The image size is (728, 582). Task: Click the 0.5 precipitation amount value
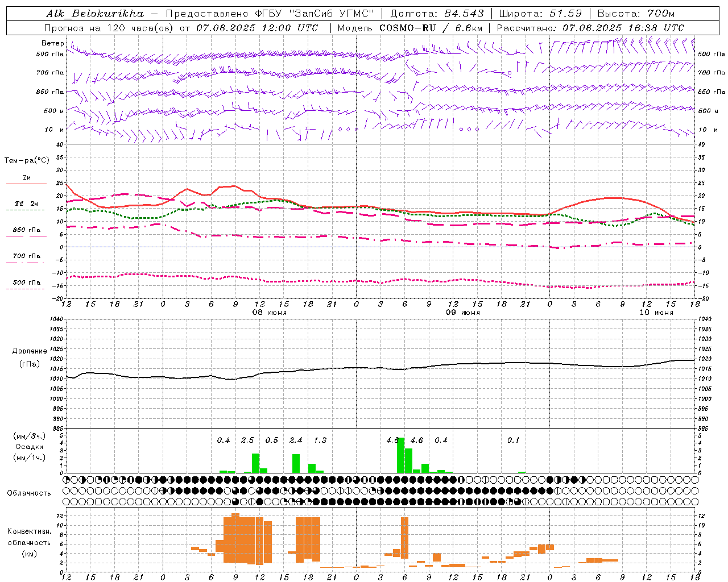(x=272, y=440)
